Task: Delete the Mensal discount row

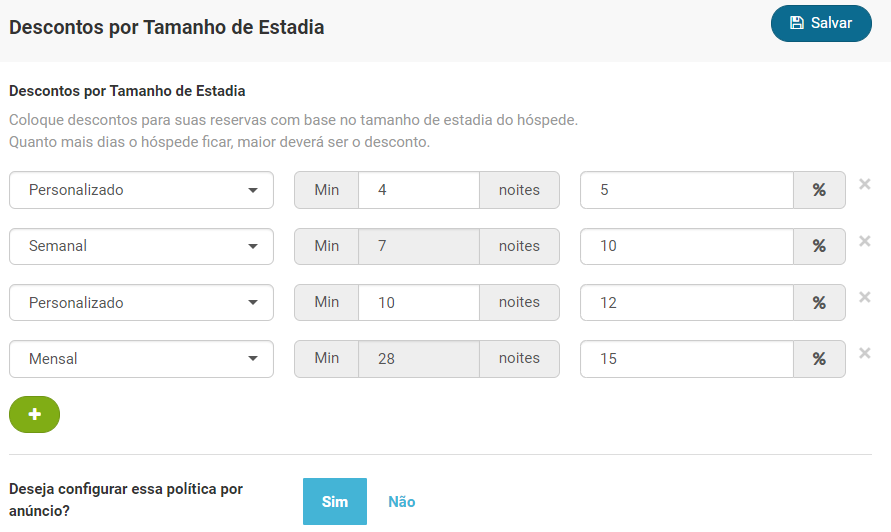Action: pyautogui.click(x=864, y=353)
